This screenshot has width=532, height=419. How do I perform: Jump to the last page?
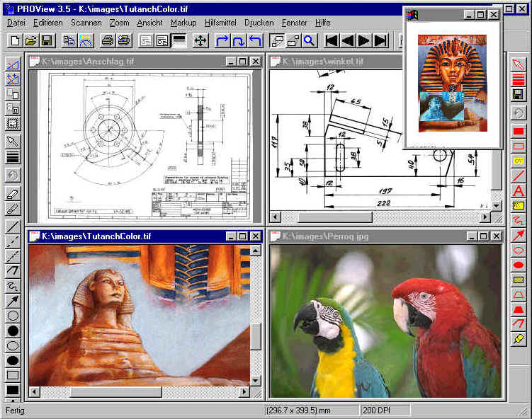(380, 40)
